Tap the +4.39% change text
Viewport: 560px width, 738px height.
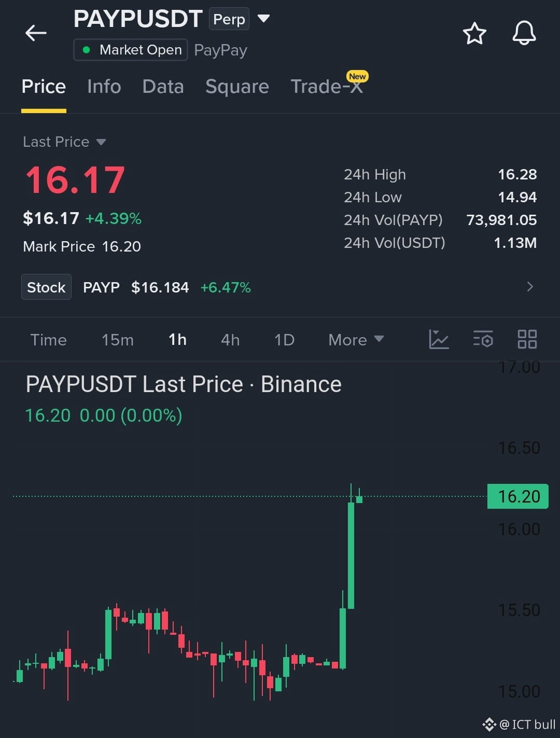click(x=114, y=218)
